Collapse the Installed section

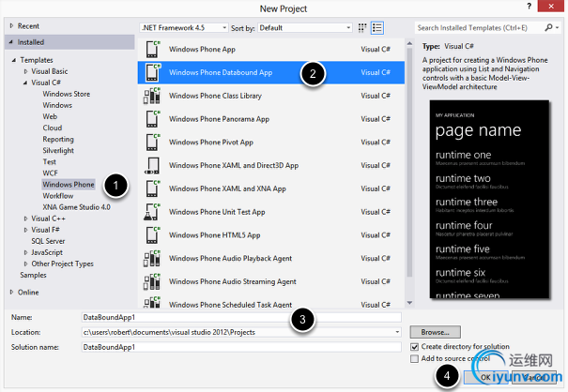11,42
